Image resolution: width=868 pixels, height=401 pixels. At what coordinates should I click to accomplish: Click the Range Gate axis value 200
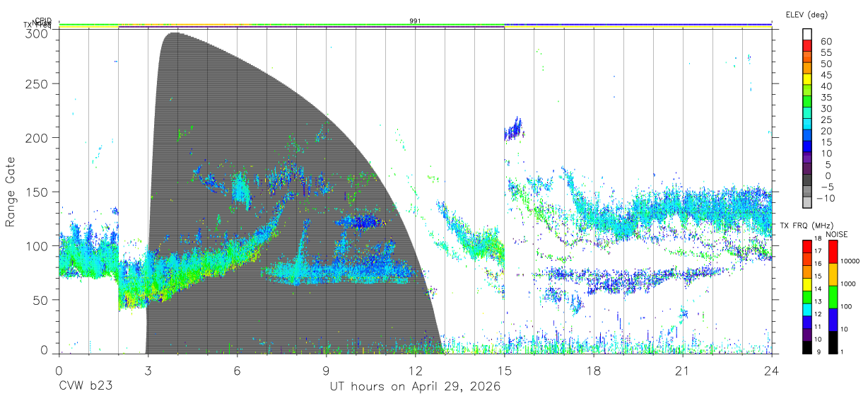click(x=37, y=137)
